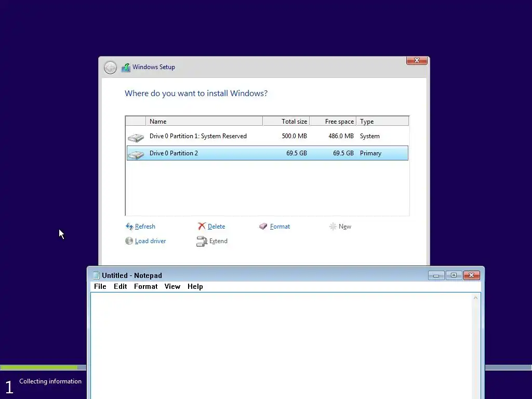Open the Edit menu in Notepad

[120, 286]
